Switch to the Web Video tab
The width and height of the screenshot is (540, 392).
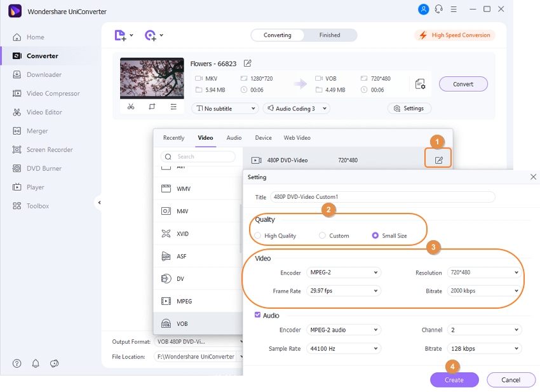(297, 138)
